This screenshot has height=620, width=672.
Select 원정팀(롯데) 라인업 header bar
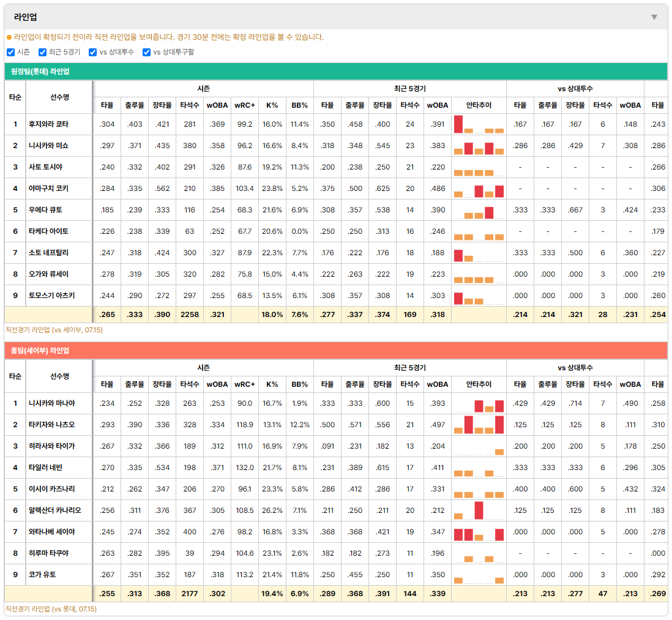[336, 72]
